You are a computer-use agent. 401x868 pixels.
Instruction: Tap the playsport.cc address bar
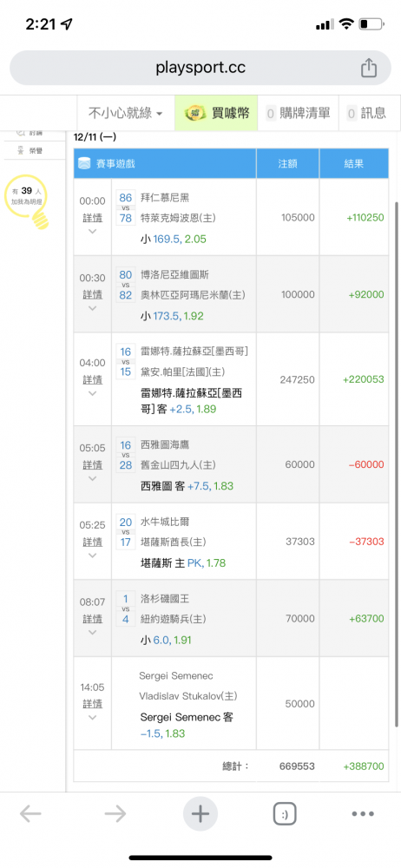click(200, 68)
